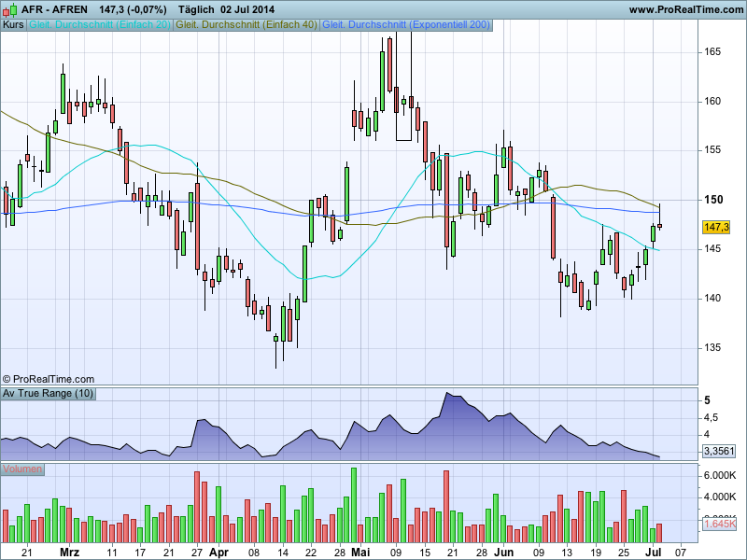Click the 3,3561 ATR value tag

719,451
